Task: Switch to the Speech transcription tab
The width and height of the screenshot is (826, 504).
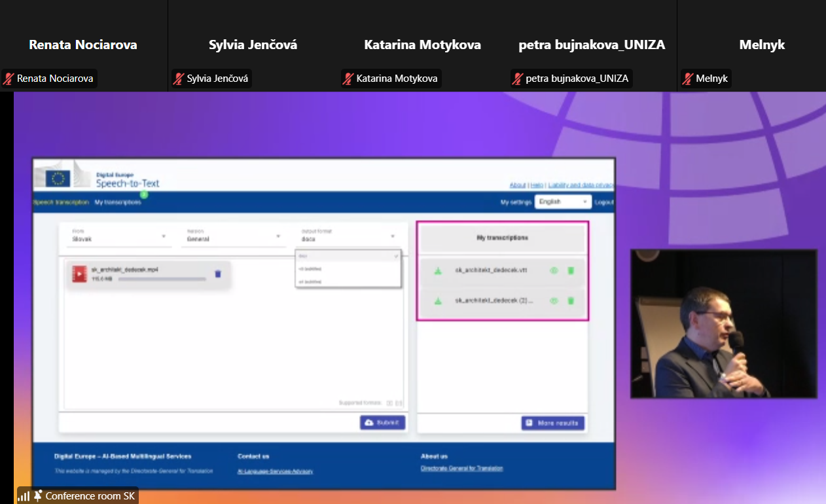Action: point(61,202)
